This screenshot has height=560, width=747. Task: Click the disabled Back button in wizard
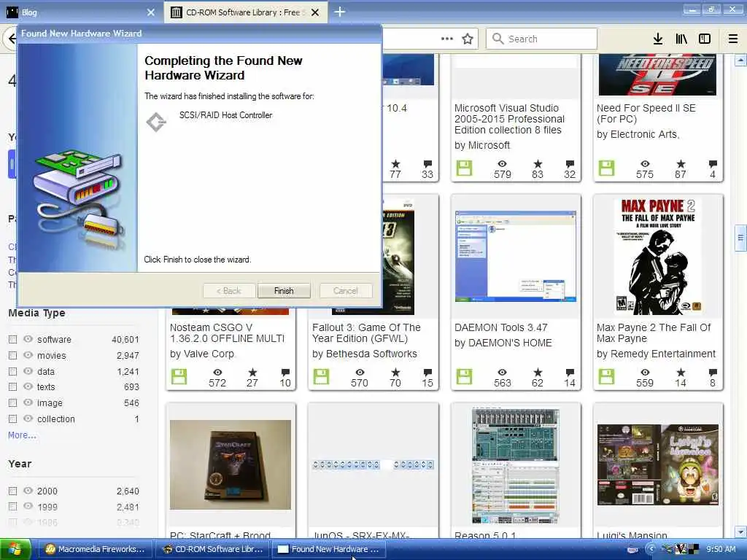(228, 291)
